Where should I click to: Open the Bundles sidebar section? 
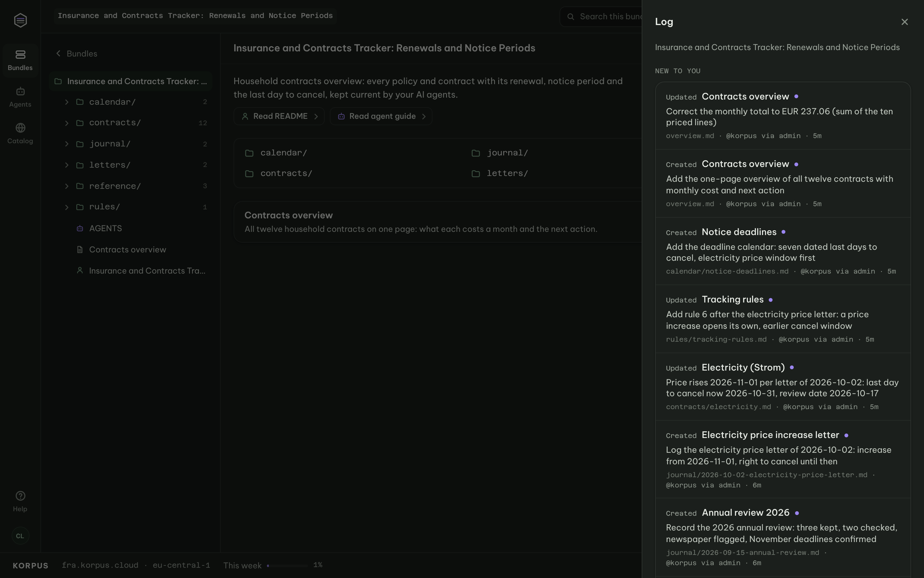pos(20,60)
